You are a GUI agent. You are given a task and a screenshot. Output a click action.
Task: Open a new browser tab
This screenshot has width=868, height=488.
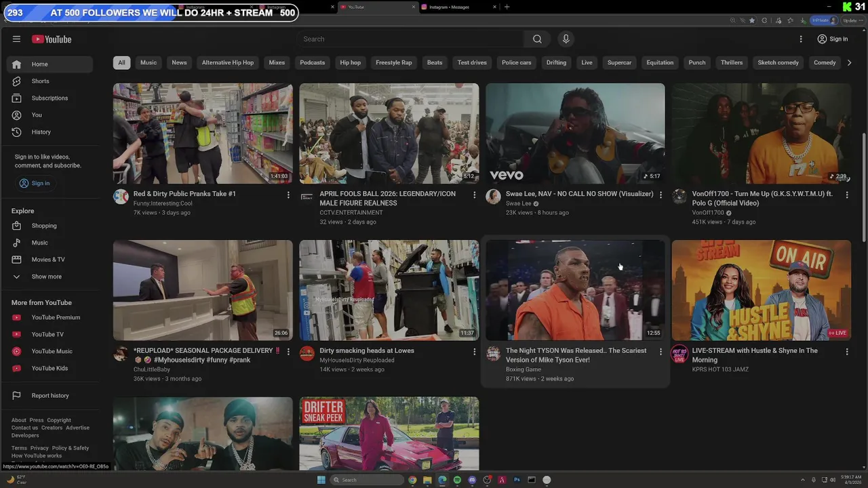pyautogui.click(x=507, y=7)
